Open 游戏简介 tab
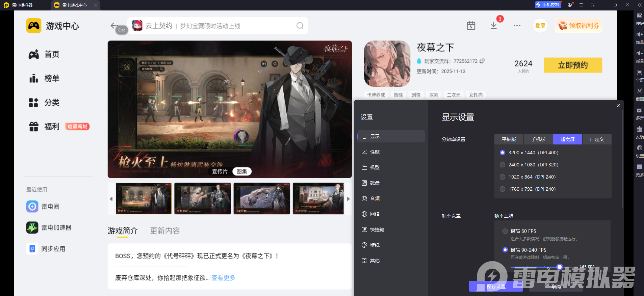Viewport: 644px width, 296px height. 123,231
